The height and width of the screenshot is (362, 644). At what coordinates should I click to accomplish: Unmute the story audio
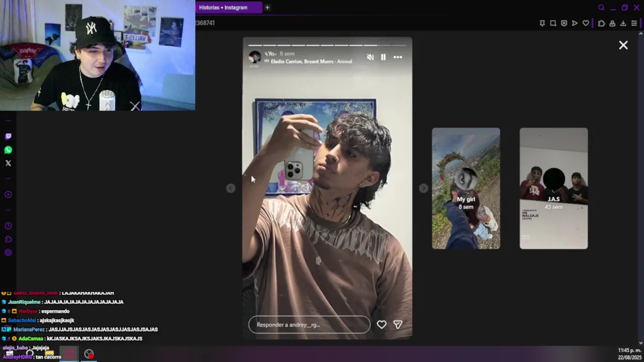(370, 57)
